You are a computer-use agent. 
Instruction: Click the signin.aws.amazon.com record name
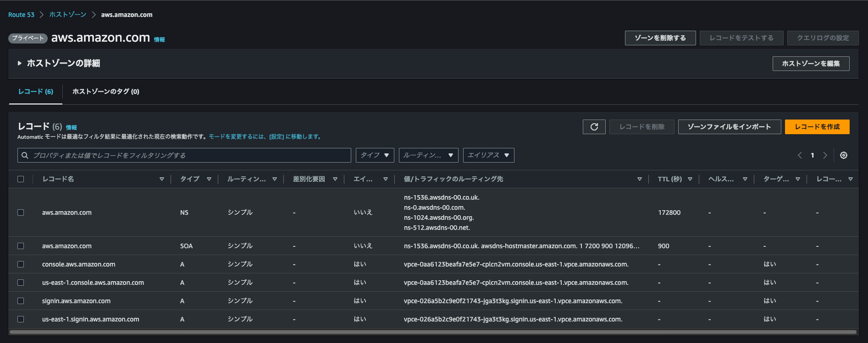coord(76,301)
